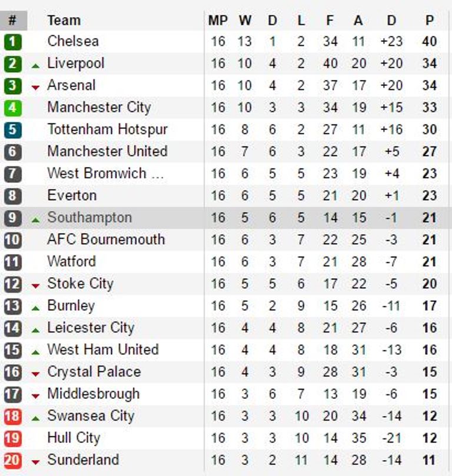Click the grey rank 9 badge
Image resolution: width=452 pixels, height=476 pixels.
(x=12, y=218)
